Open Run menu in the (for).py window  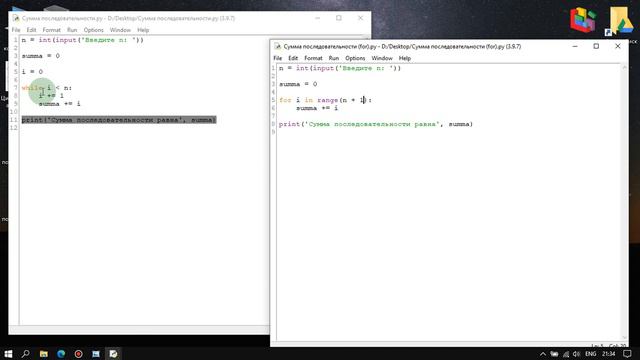tap(334, 58)
